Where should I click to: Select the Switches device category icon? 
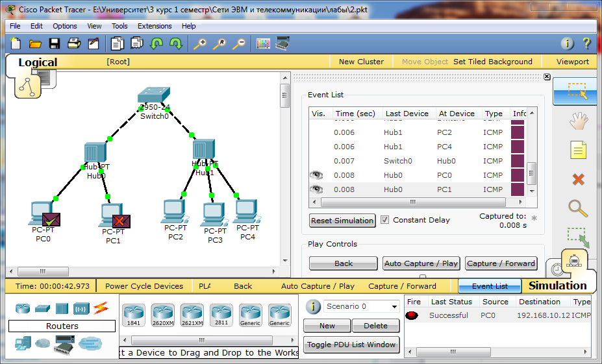(x=42, y=308)
